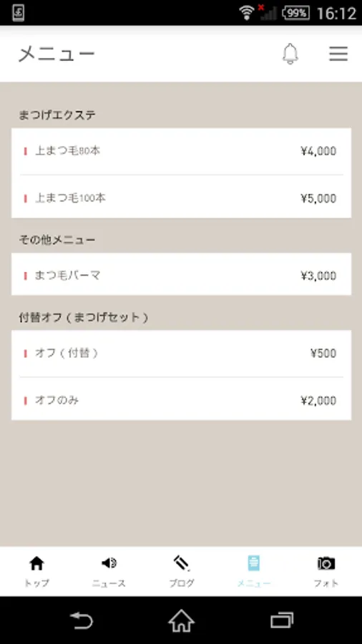Open the recent apps button
The height and width of the screenshot is (644, 362).
coord(282,620)
